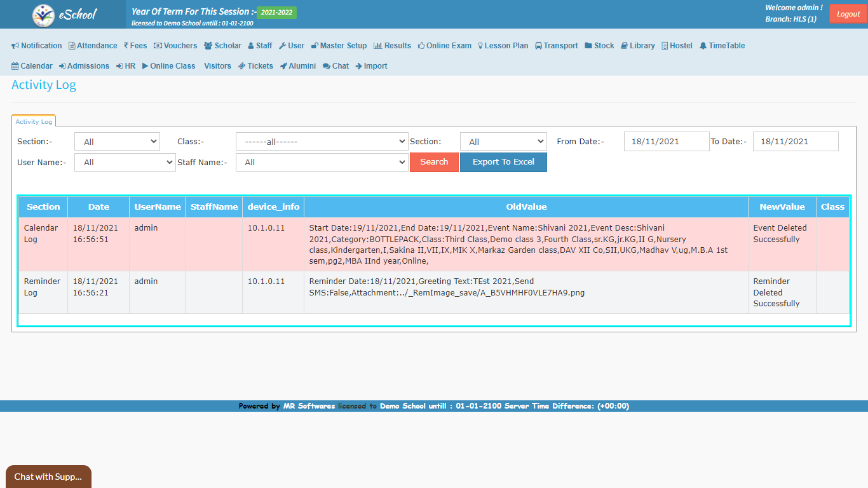Open the Online Exam menu

pyautogui.click(x=444, y=46)
